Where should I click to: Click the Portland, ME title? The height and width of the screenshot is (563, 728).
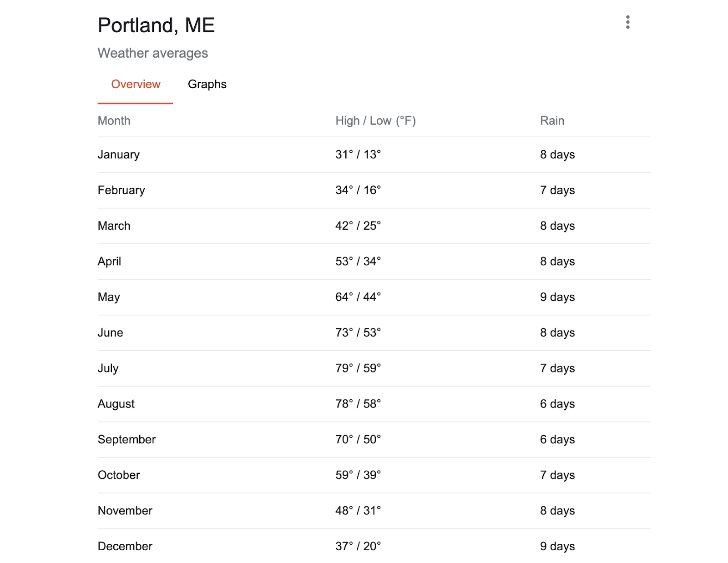[156, 25]
